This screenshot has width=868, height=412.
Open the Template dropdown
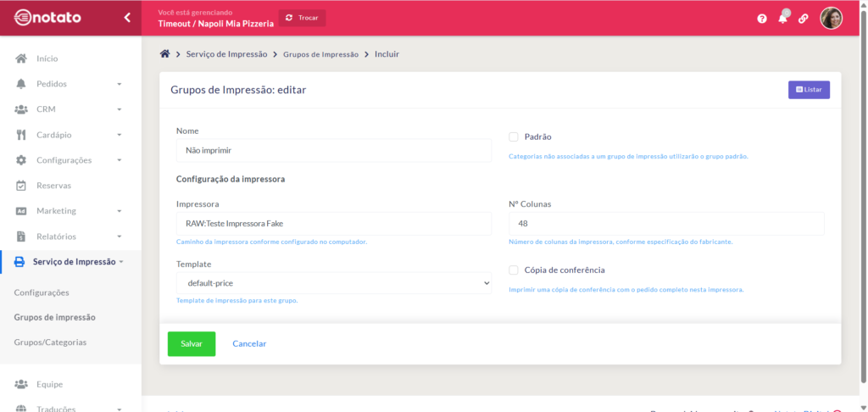click(333, 283)
